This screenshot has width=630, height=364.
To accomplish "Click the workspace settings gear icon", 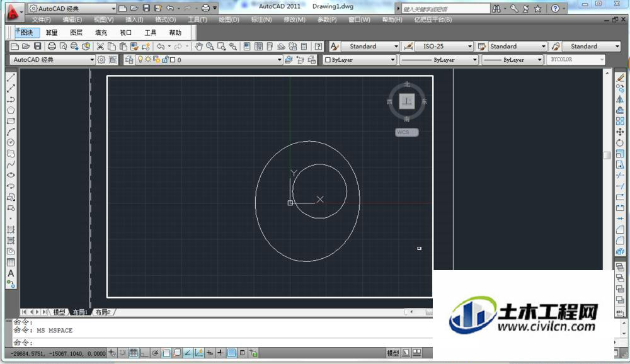I will pos(101,60).
